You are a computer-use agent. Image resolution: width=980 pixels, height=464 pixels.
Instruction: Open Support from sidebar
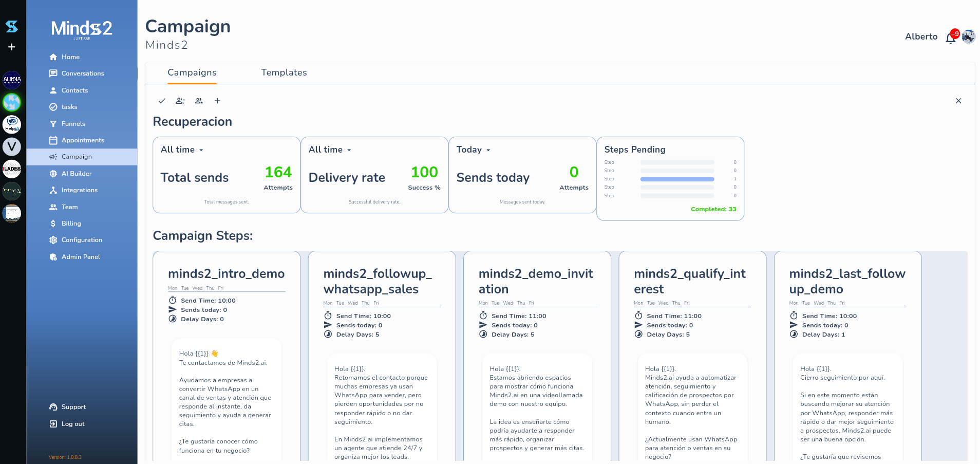click(x=82, y=407)
